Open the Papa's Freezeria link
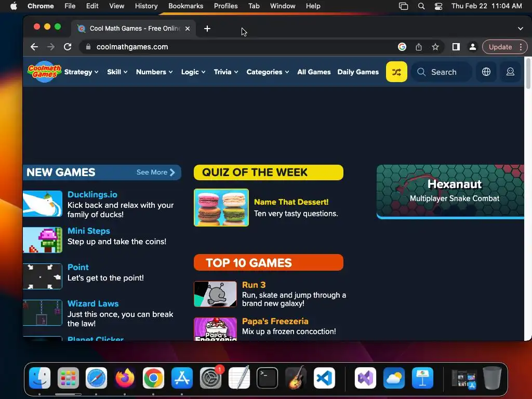 pyautogui.click(x=275, y=321)
